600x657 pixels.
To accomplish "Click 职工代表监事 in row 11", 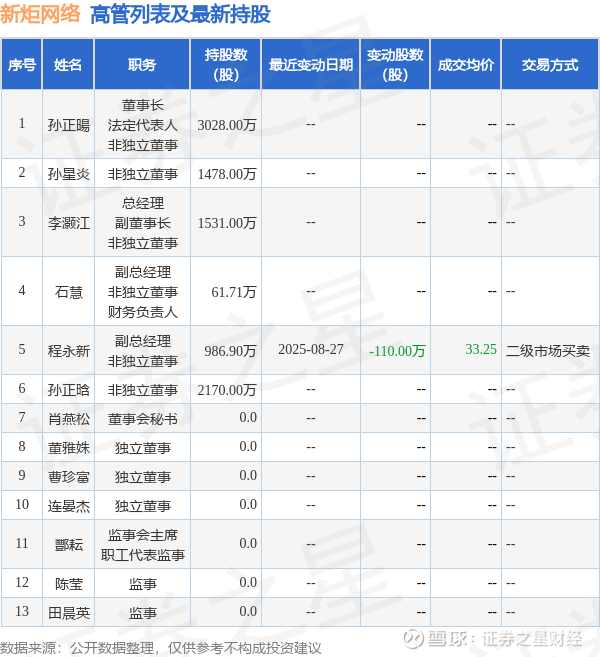I will coord(142,555).
